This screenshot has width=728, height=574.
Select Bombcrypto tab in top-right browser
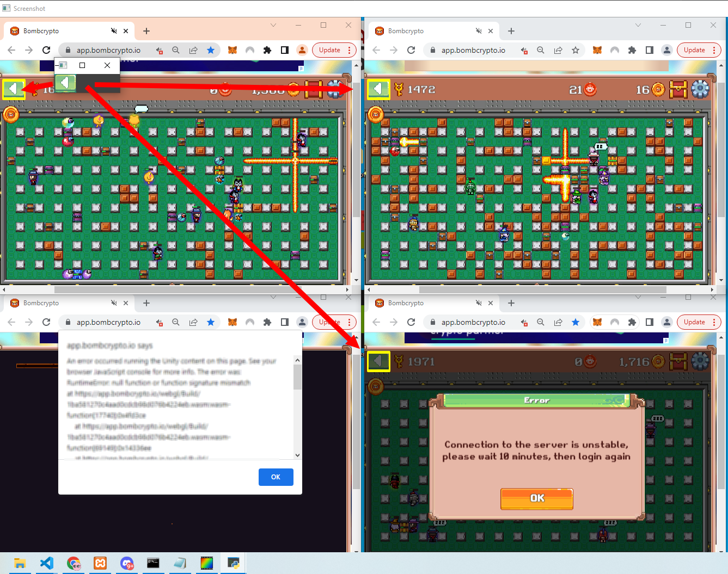point(435,31)
